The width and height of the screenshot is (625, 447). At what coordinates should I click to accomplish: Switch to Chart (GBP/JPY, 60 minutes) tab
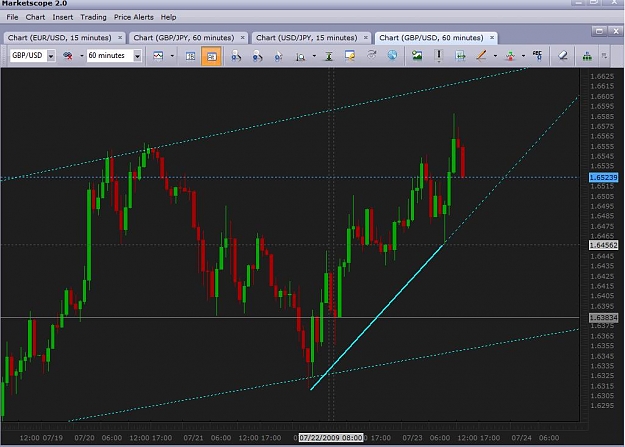click(183, 37)
